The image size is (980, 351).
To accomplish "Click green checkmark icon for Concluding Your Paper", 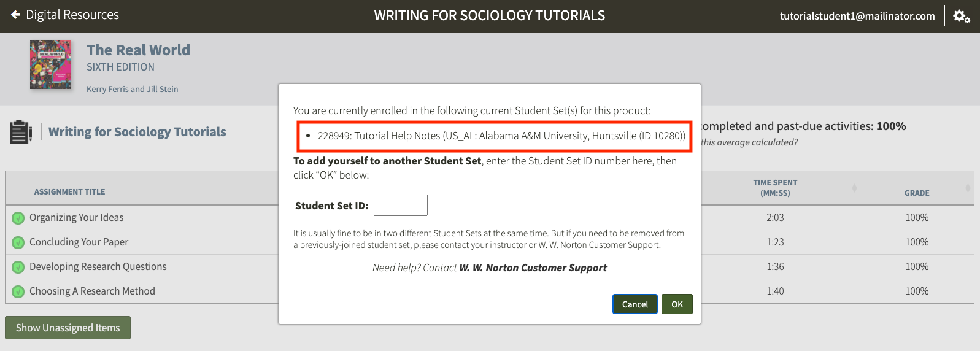I will [18, 242].
